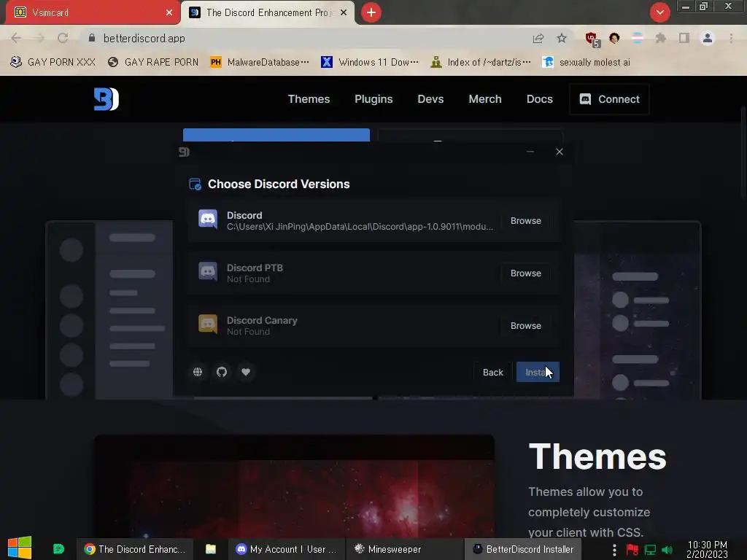Click the page vertical scrollbar
This screenshot has height=560, width=747.
(743, 152)
